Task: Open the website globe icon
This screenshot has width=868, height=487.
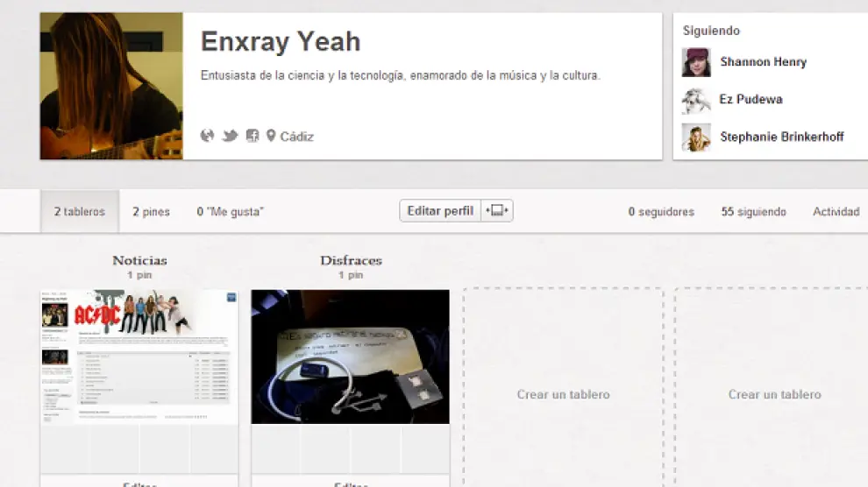Action: [207, 136]
